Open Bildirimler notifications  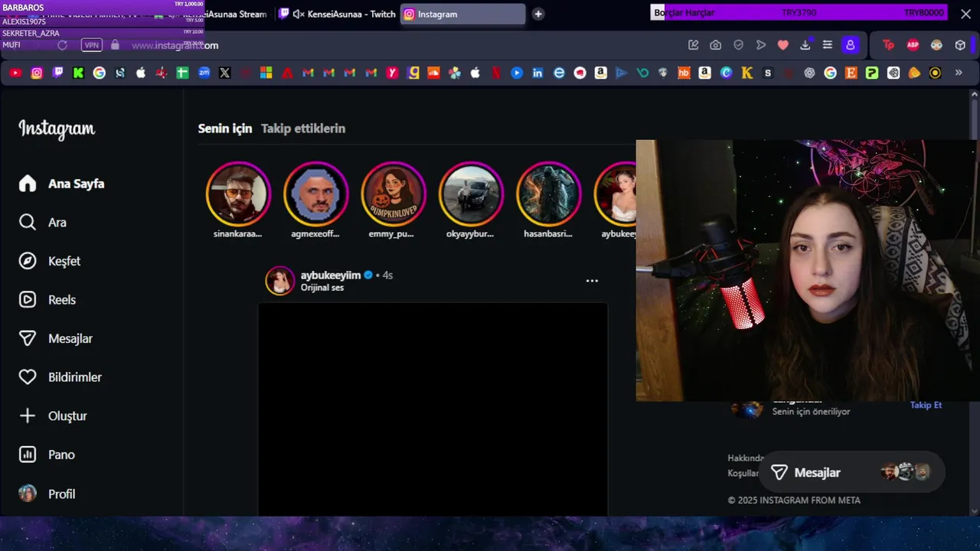[60, 377]
